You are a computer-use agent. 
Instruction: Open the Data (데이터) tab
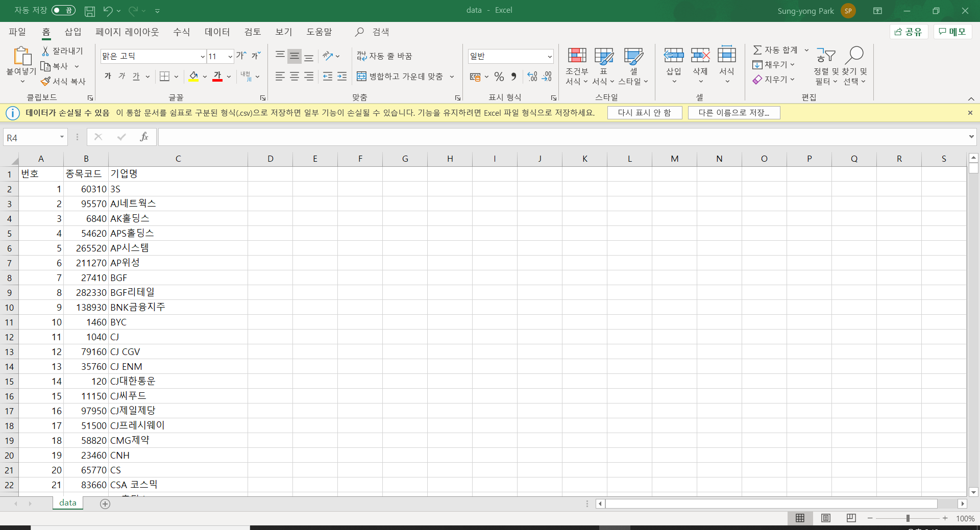pyautogui.click(x=217, y=32)
